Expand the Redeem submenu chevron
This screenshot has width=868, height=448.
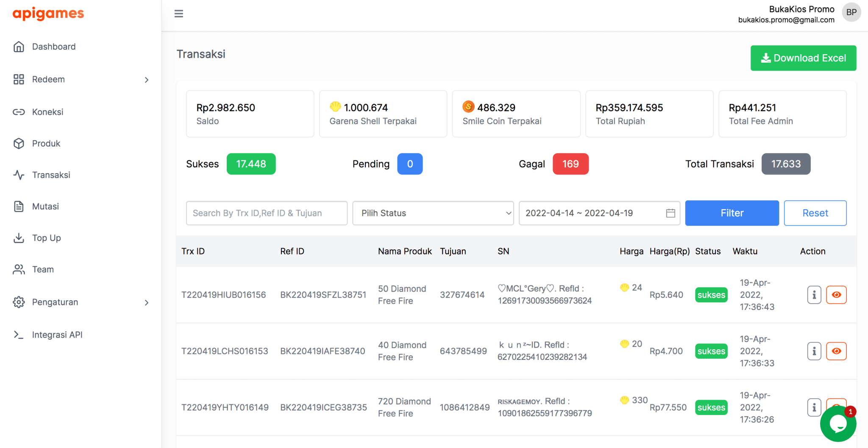pyautogui.click(x=147, y=80)
